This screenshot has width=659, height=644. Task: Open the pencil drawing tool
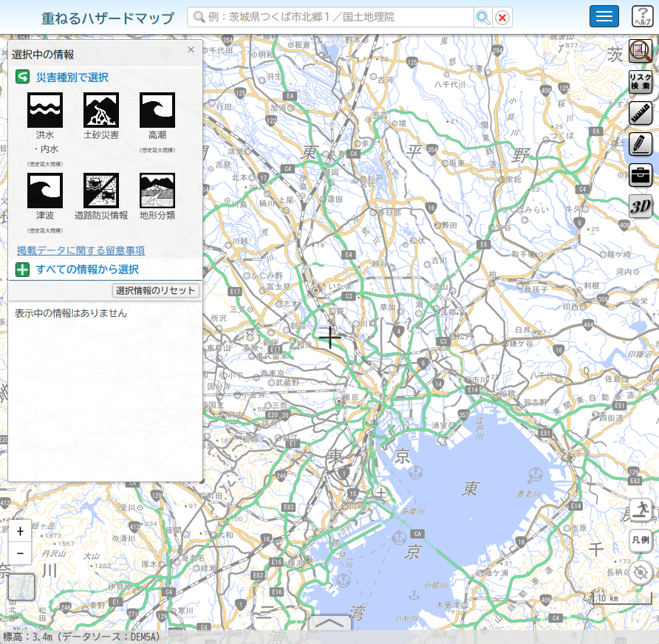[641, 144]
